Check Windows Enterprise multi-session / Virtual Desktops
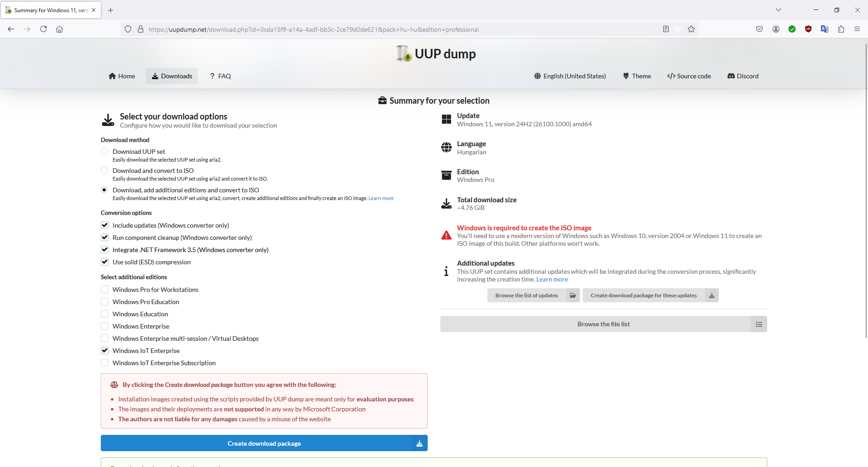The width and height of the screenshot is (868, 467). pos(104,338)
